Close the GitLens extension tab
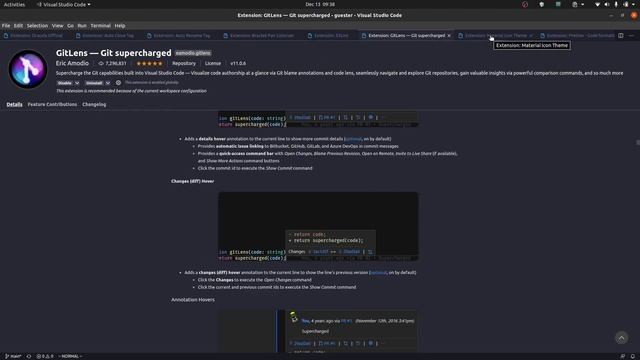The height and width of the screenshot is (360, 640). 449,36
